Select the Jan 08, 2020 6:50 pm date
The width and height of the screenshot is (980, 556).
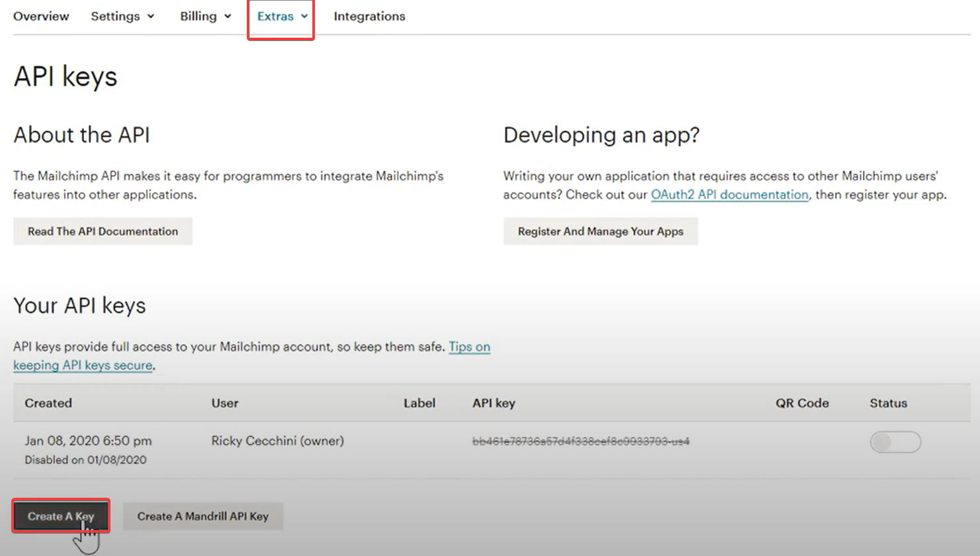click(x=88, y=441)
